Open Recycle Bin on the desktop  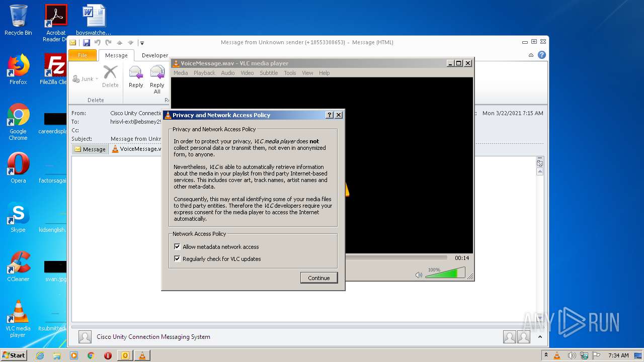[18, 20]
